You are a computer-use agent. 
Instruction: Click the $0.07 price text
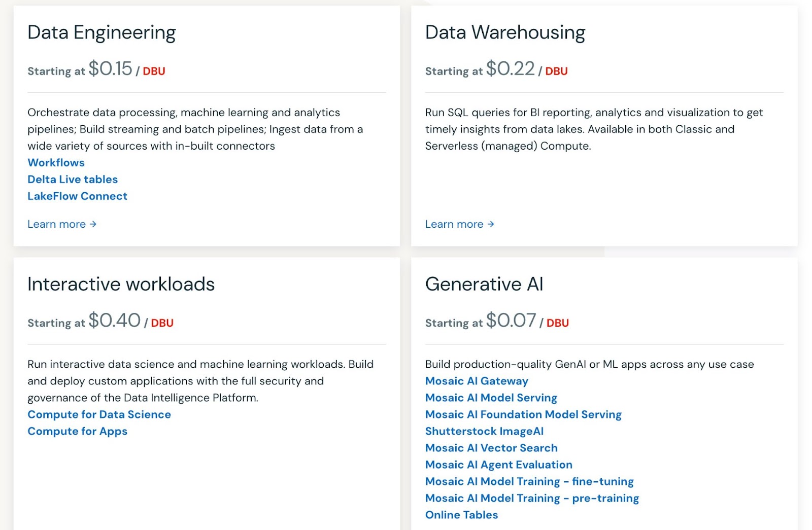pyautogui.click(x=511, y=321)
